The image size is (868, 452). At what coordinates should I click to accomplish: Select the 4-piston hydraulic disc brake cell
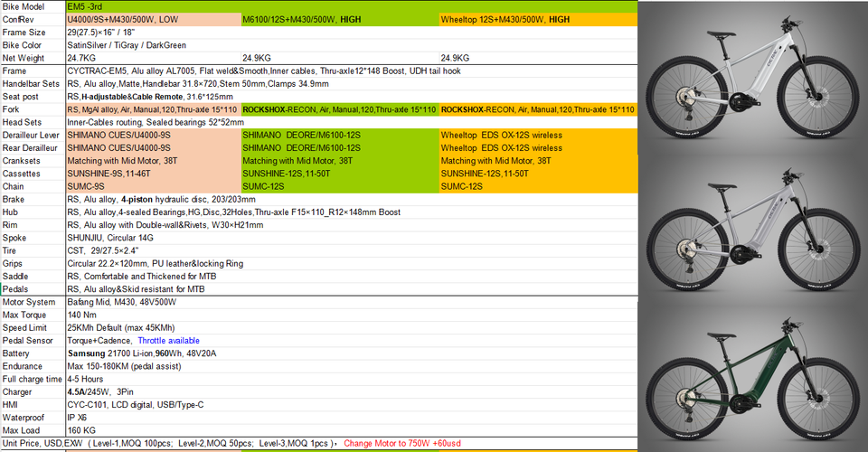352,199
